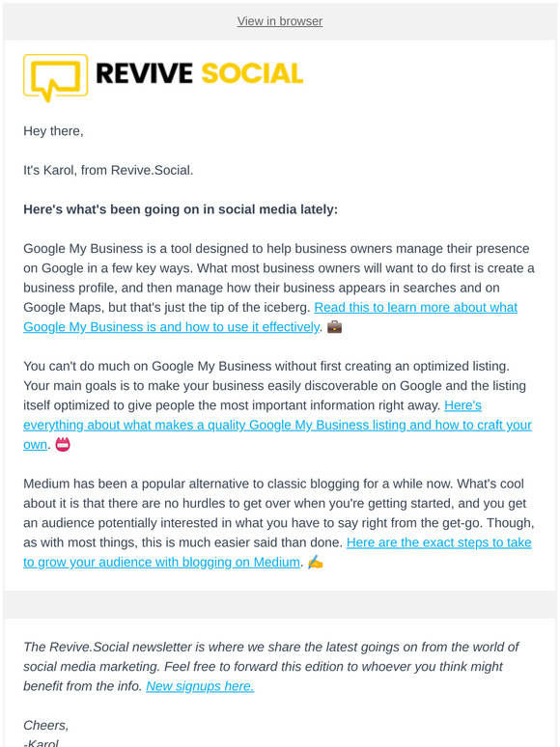Open the "View in browser" link
560x747 pixels.
(280, 21)
